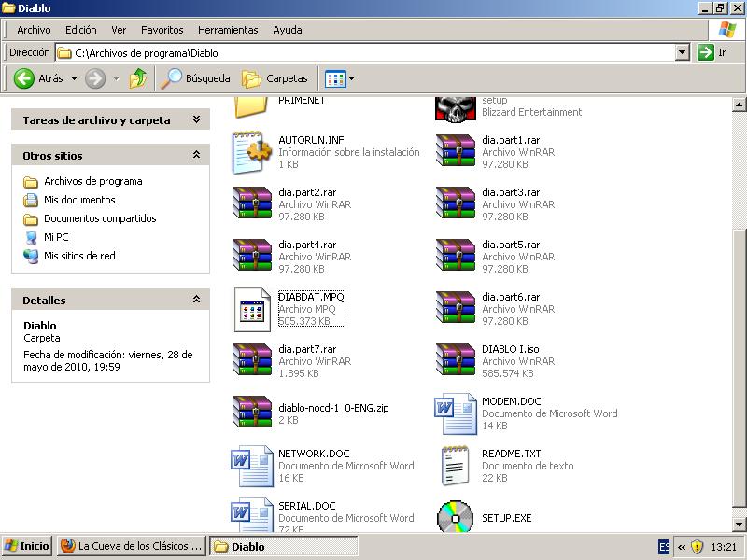Select dia.part5.rar archive icon
Viewport: 747px width, 560px height.
(456, 255)
